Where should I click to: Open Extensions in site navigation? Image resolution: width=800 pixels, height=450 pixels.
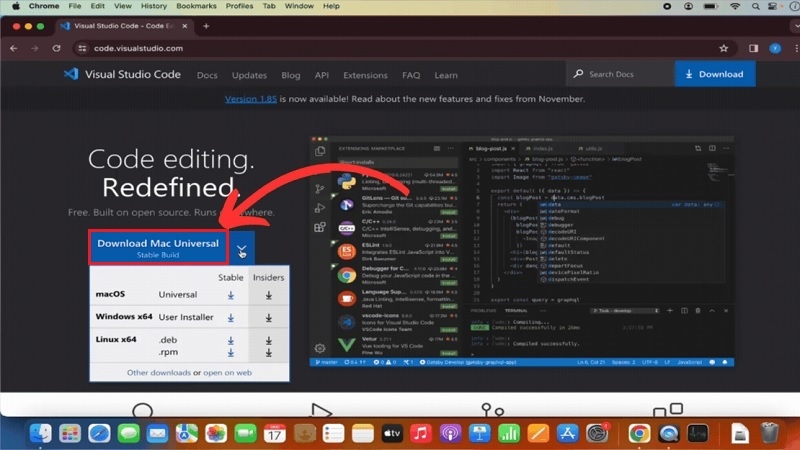point(365,75)
